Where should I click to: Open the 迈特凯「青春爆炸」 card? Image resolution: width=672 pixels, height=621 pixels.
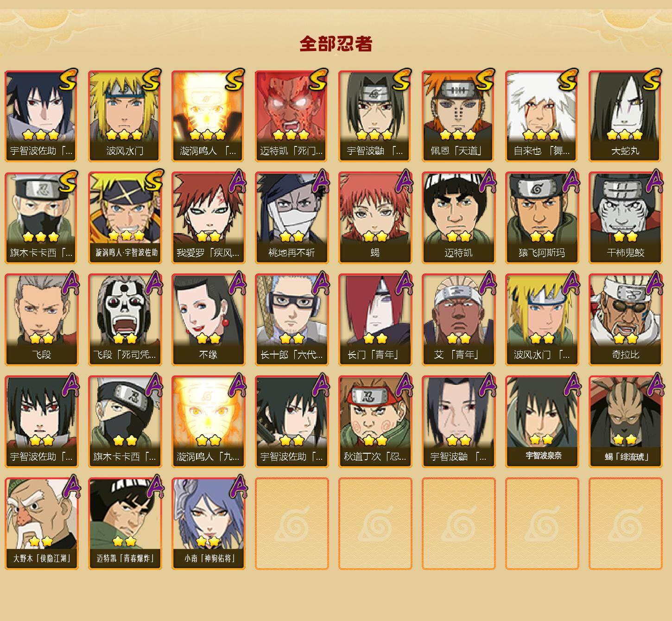[x=125, y=524]
